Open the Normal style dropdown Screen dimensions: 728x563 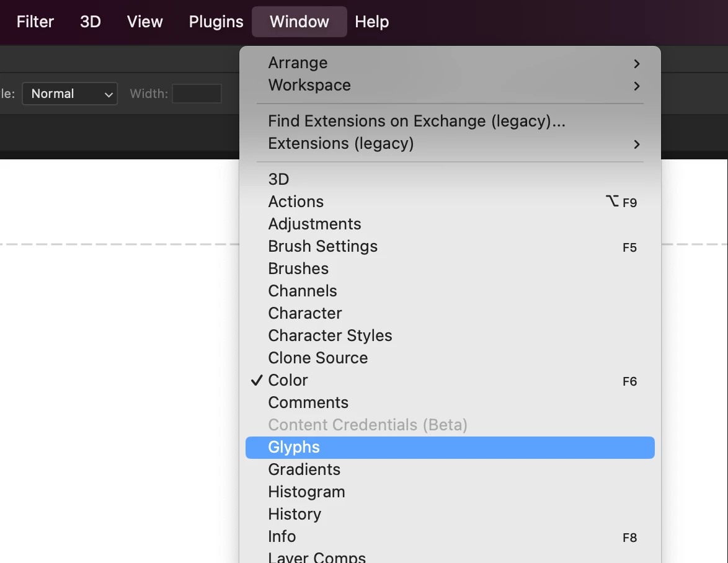pos(70,94)
